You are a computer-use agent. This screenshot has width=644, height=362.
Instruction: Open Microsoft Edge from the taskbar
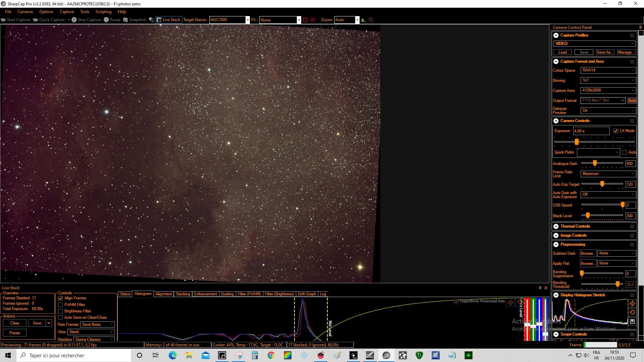(172, 355)
